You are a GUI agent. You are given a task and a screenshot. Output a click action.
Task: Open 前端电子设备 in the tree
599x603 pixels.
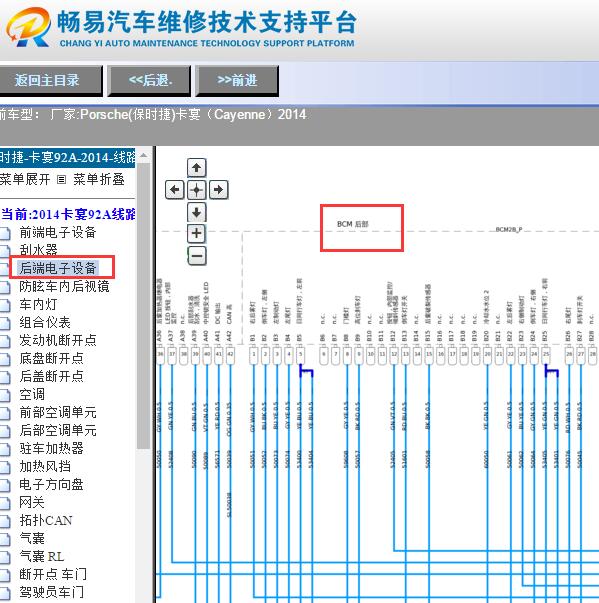coord(58,232)
